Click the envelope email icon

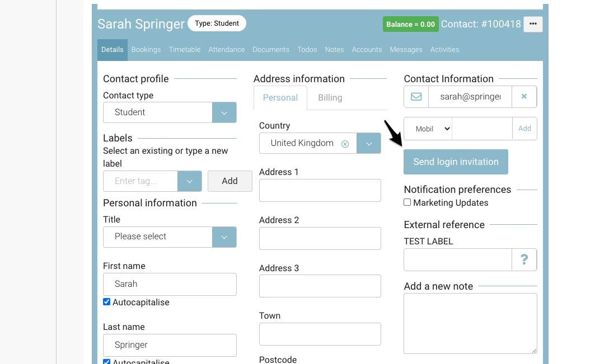coord(416,97)
